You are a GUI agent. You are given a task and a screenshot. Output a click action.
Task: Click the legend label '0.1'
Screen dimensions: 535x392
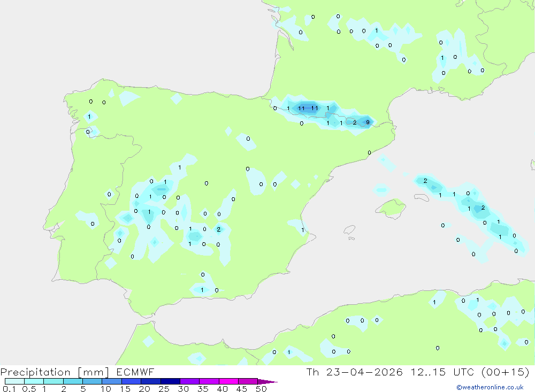pyautogui.click(x=9, y=389)
